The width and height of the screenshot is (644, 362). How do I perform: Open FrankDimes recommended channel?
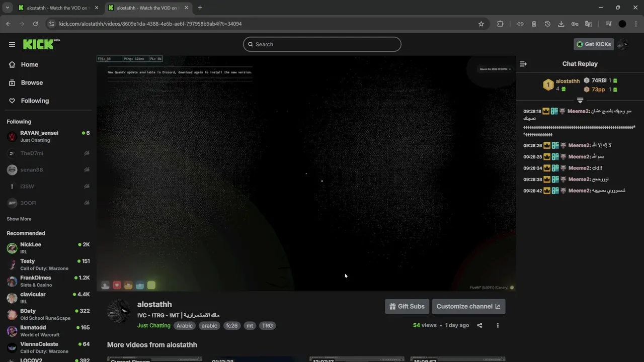48,281
